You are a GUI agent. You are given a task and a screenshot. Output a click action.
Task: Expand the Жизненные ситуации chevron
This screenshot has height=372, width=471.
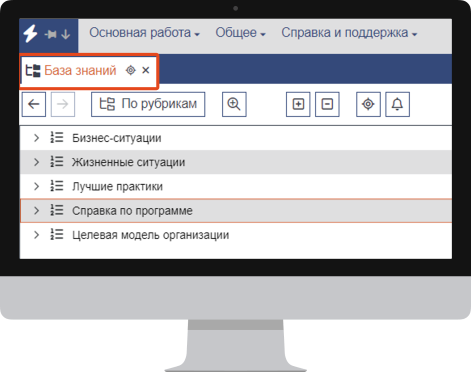coord(36,162)
